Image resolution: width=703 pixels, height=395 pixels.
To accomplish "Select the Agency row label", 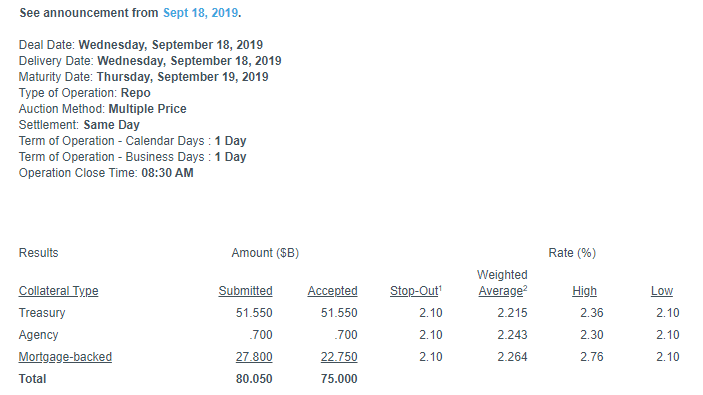I will pos(39,335).
